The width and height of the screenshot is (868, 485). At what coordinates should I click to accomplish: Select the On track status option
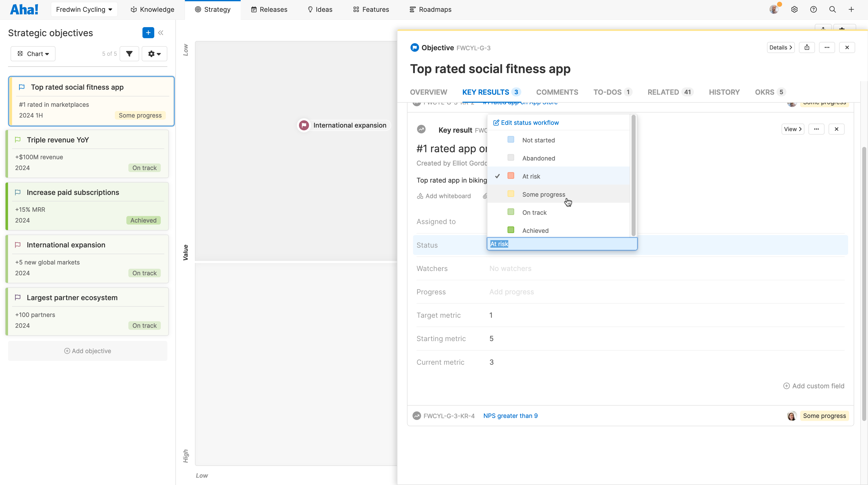(x=534, y=212)
